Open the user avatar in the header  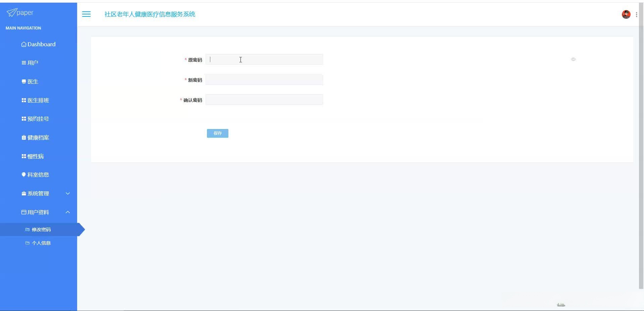pyautogui.click(x=626, y=14)
